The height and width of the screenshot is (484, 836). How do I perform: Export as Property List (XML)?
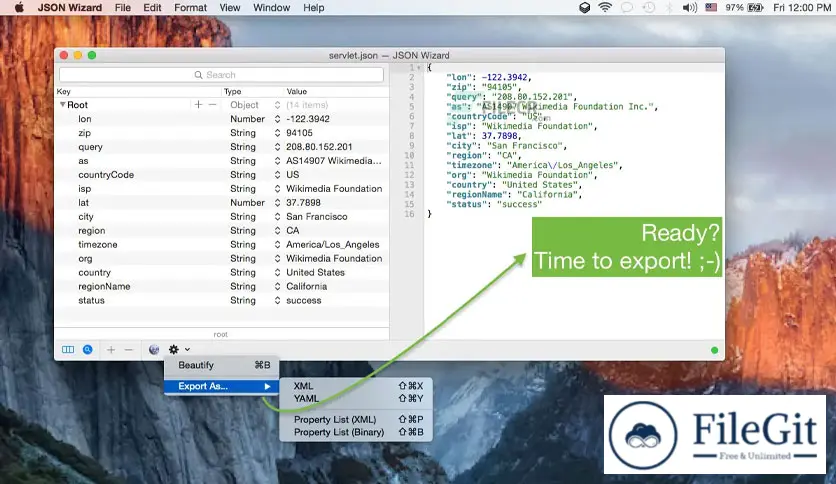(356, 420)
